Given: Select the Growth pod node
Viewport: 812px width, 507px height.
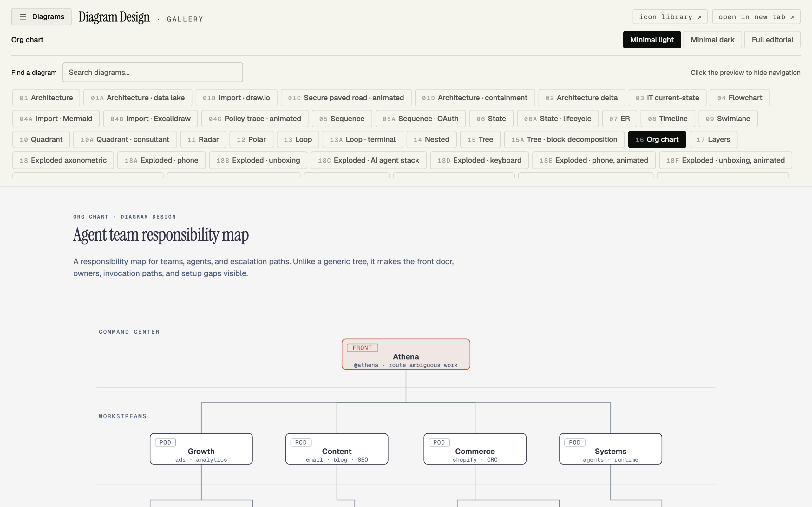Looking at the screenshot, I should click(201, 449).
